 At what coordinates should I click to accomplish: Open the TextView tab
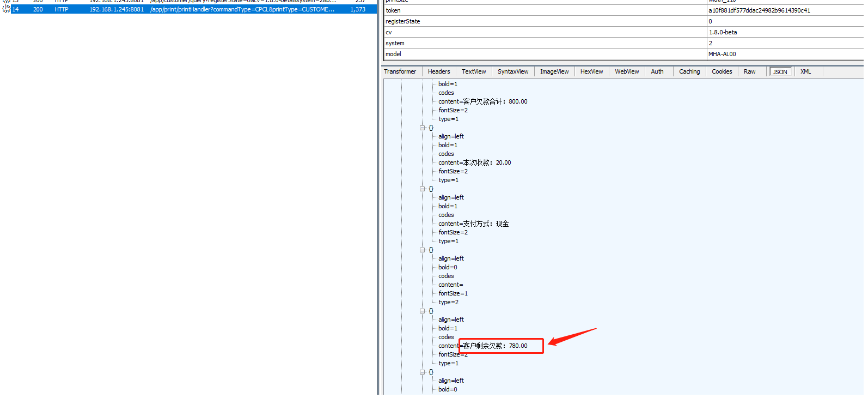pos(474,71)
